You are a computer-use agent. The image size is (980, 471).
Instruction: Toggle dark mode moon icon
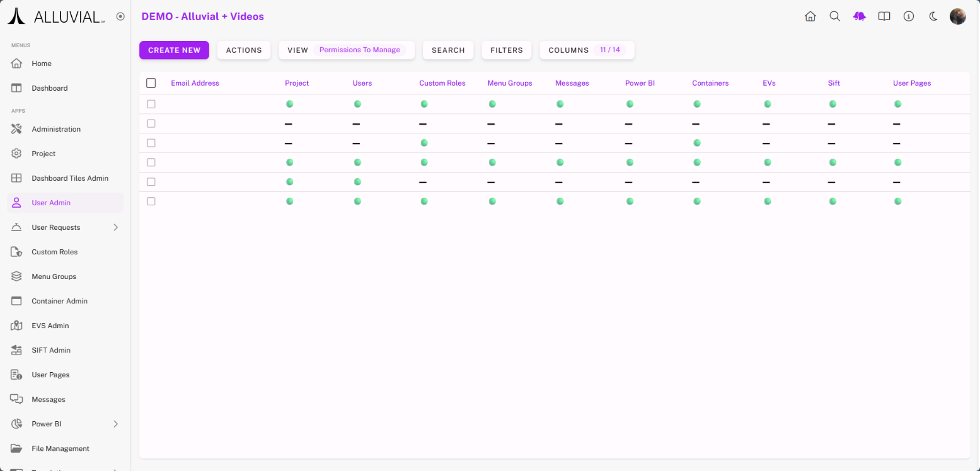point(933,16)
